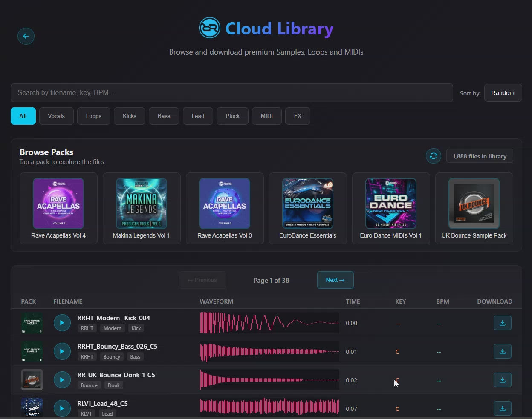Select the All filter chip

(x=23, y=116)
